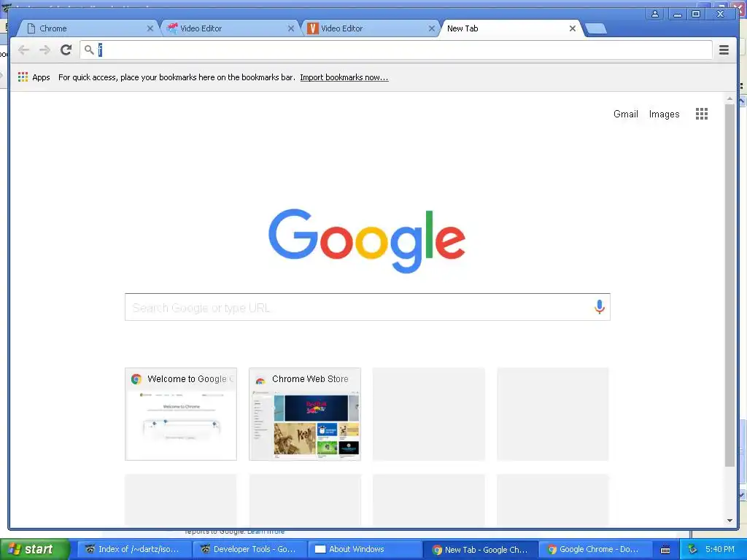747x560 pixels.
Task: Click the Reload page icon
Action: [66, 50]
